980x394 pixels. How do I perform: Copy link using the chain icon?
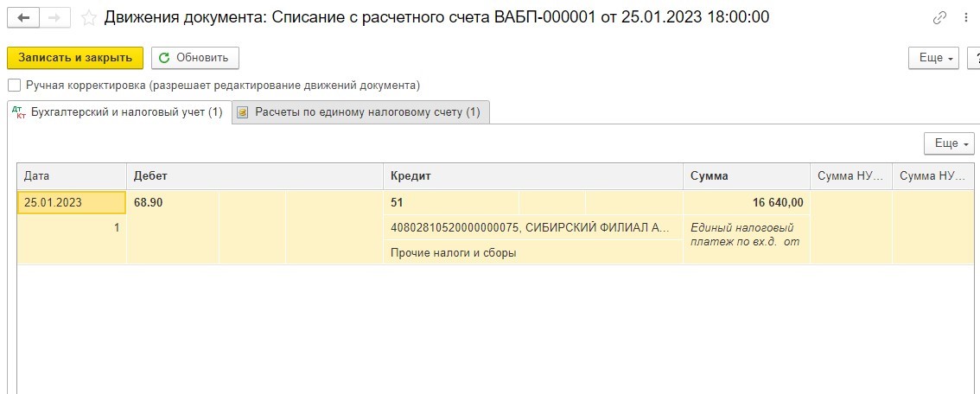[x=939, y=18]
